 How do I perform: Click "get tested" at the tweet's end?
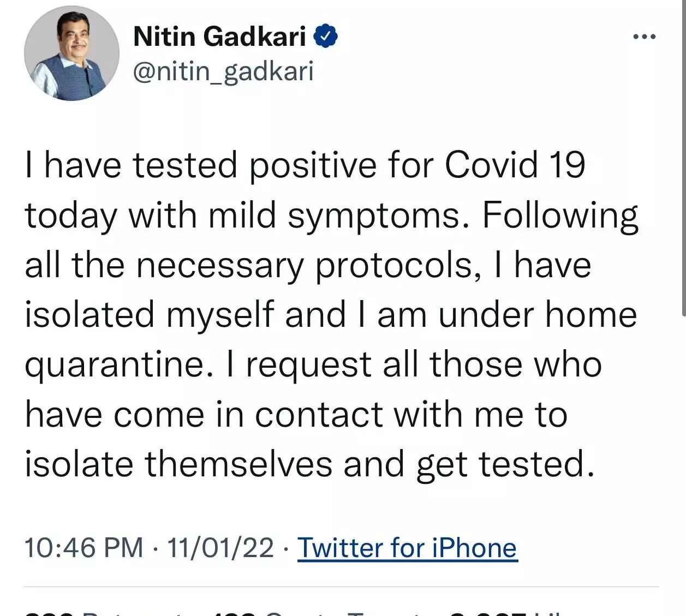[505, 464]
